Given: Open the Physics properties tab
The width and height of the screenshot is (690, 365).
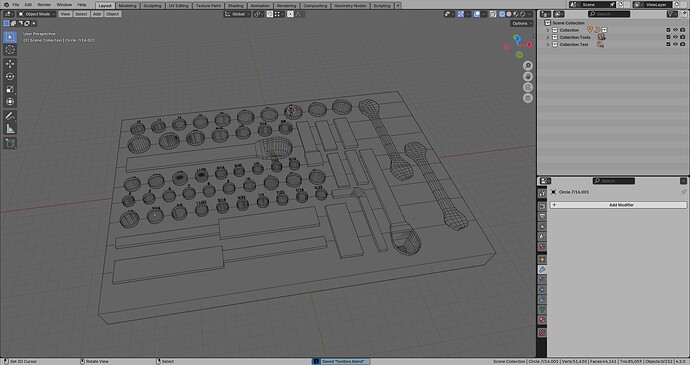Looking at the screenshot, I should pos(542,290).
